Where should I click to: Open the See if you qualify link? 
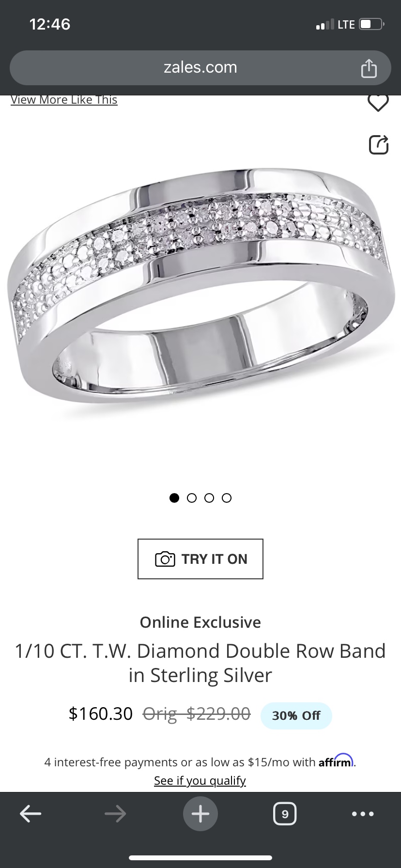click(x=200, y=780)
